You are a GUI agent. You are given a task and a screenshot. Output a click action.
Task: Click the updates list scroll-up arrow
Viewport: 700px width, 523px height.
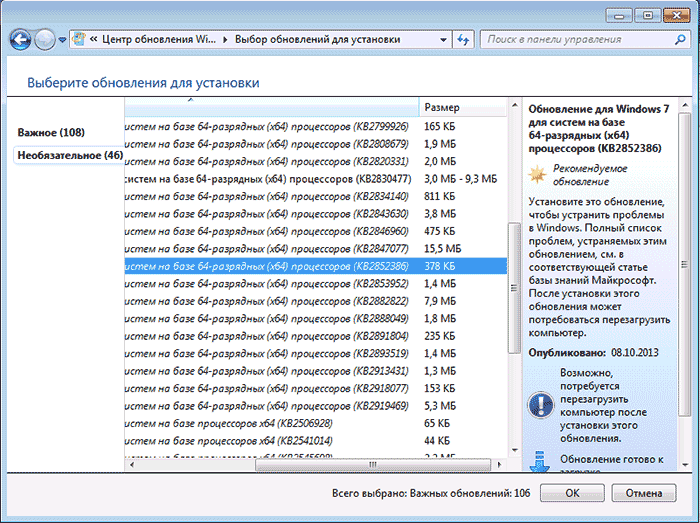514,105
